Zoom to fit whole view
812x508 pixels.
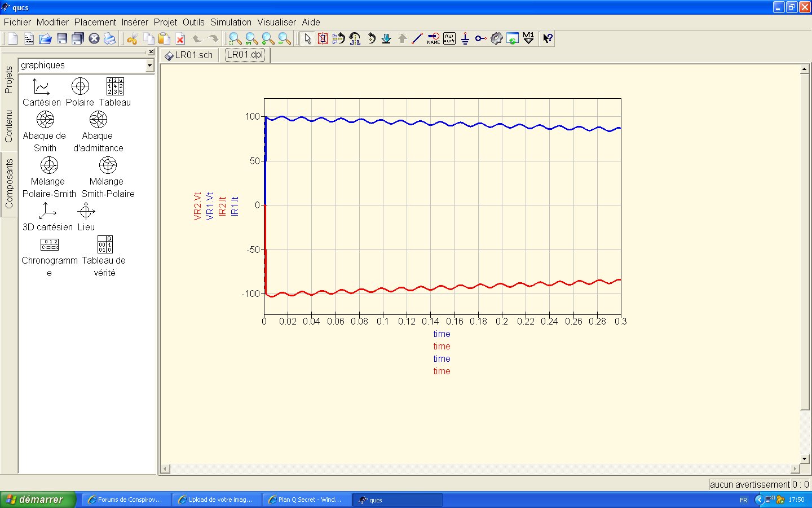(235, 38)
